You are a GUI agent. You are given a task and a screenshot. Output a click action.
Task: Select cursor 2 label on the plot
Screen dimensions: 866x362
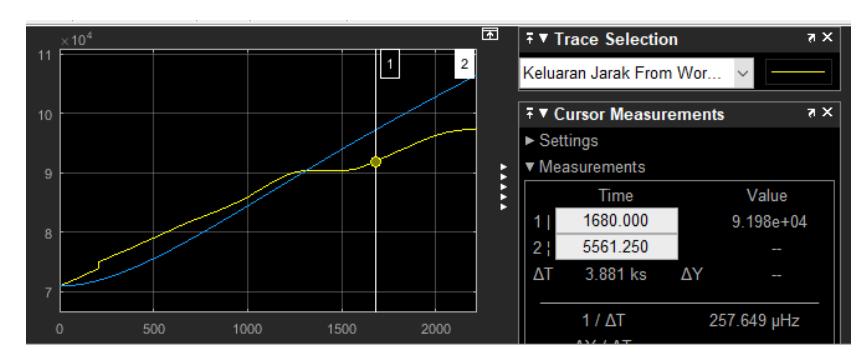point(464,64)
